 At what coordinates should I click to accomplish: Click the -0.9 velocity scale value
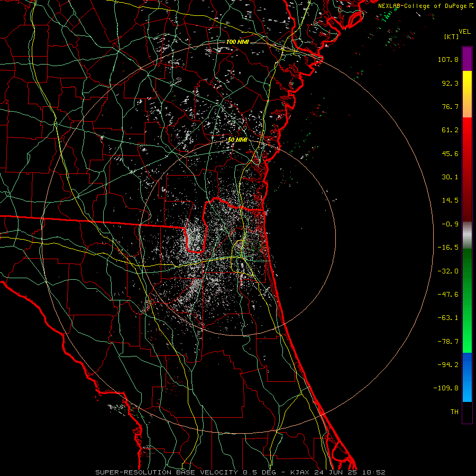pos(450,224)
